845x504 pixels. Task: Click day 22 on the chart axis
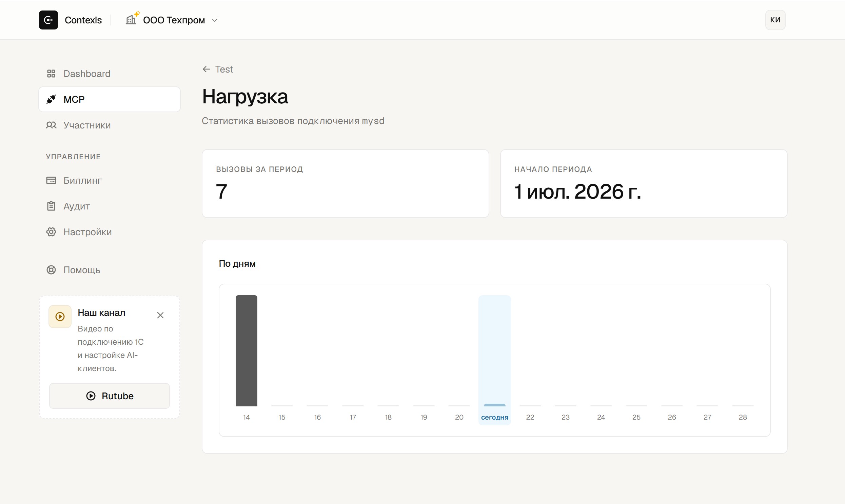coord(530,417)
